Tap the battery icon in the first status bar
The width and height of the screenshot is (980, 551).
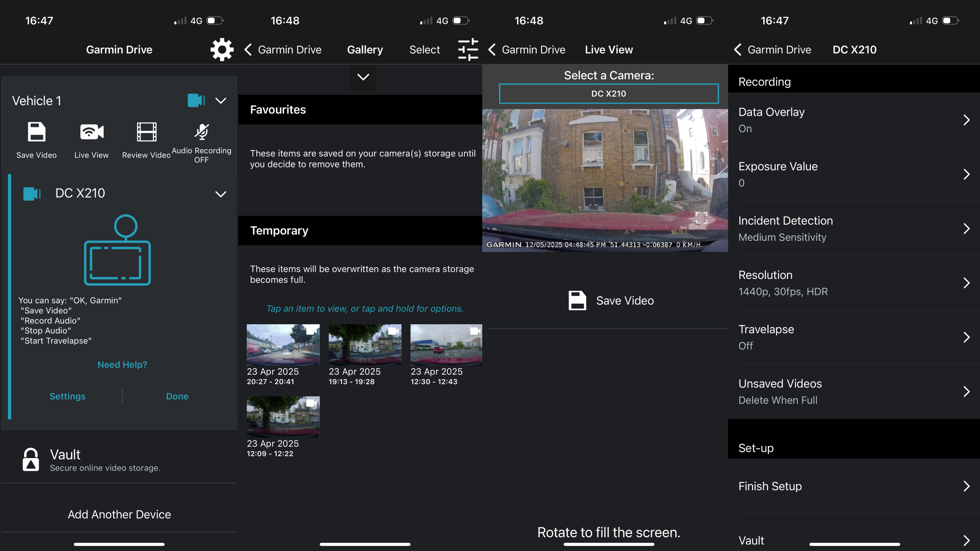(x=215, y=21)
